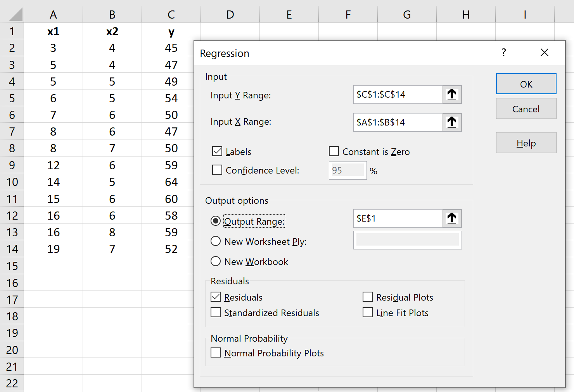The width and height of the screenshot is (574, 392).
Task: Click the confidence level 95 field
Action: (348, 170)
